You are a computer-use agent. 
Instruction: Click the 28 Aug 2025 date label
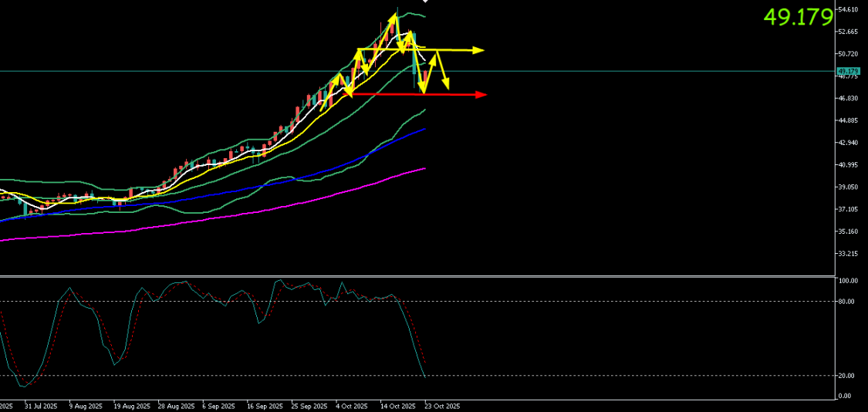pos(174,406)
